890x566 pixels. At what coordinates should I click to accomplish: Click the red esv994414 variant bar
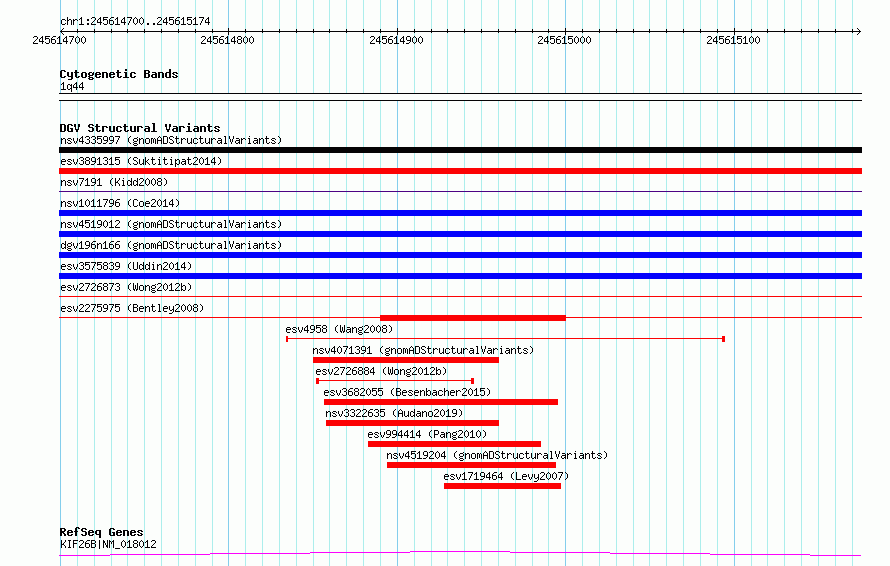[x=455, y=444]
